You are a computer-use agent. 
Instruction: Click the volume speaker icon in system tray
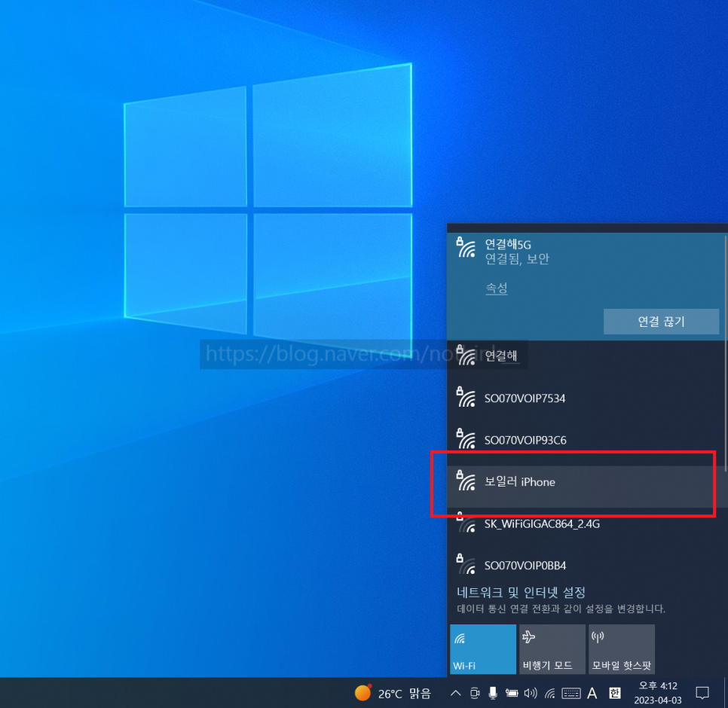531,693
